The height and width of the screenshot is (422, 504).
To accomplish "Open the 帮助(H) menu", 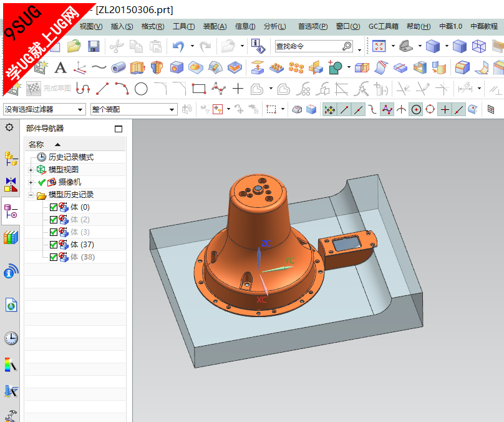I will coord(419,26).
